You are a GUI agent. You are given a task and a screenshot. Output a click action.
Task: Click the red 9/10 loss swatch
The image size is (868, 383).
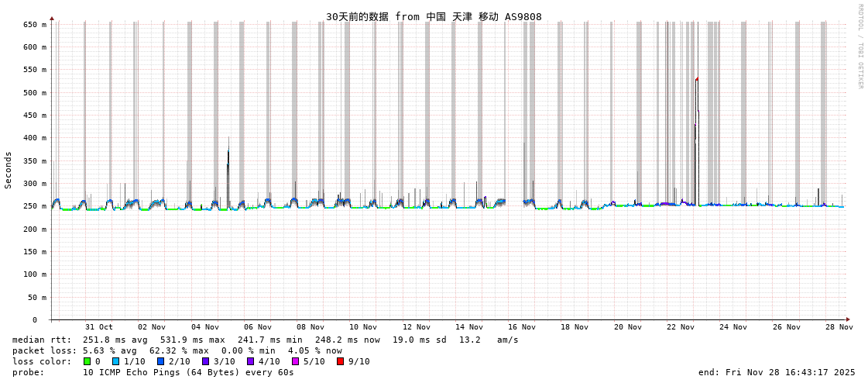click(340, 361)
